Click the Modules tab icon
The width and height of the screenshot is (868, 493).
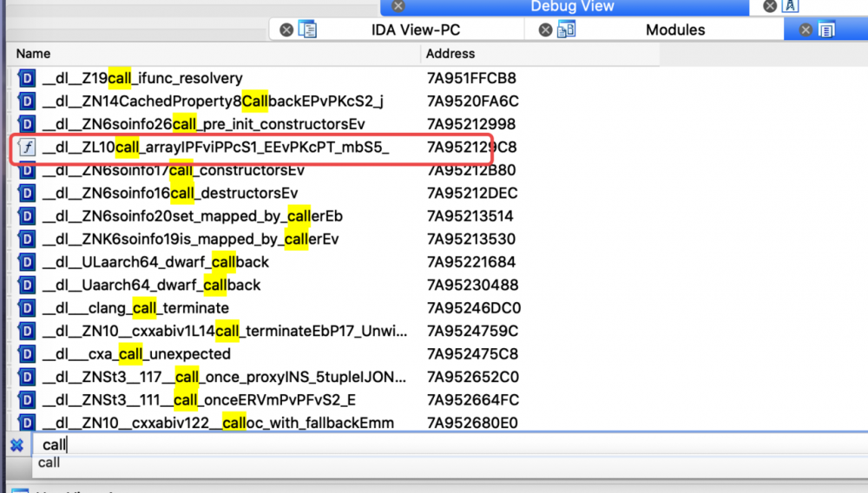coord(566,30)
